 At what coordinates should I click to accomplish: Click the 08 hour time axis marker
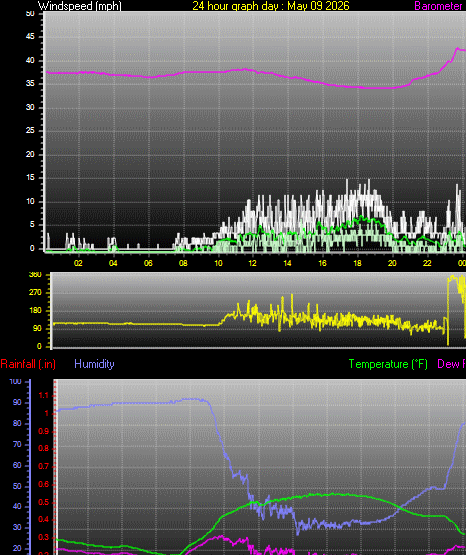pyautogui.click(x=183, y=263)
